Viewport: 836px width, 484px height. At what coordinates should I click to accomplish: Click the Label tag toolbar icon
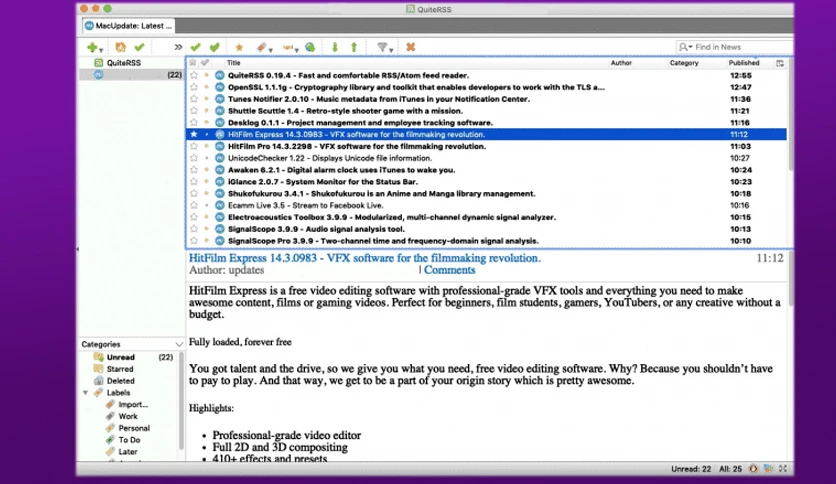tap(261, 47)
